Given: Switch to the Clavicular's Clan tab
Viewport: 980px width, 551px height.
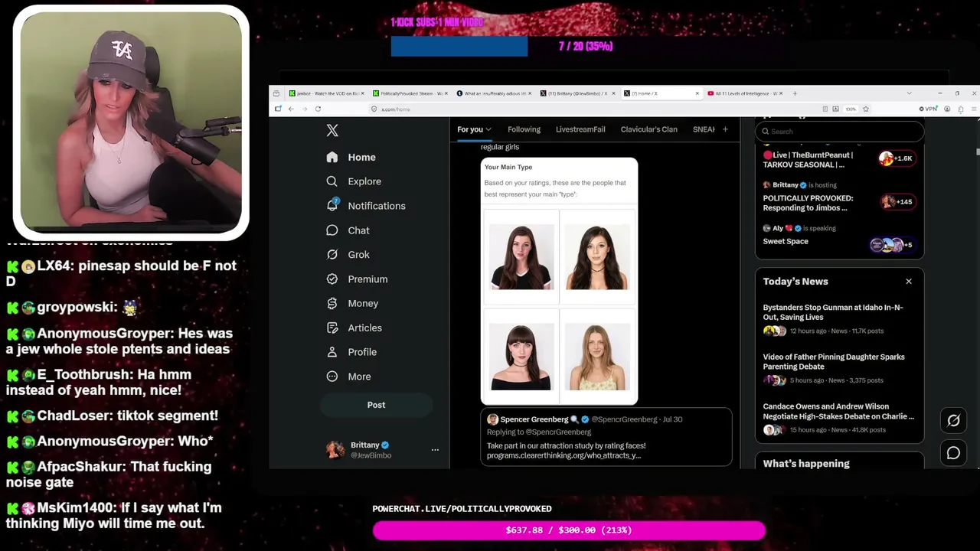Looking at the screenshot, I should click(648, 129).
